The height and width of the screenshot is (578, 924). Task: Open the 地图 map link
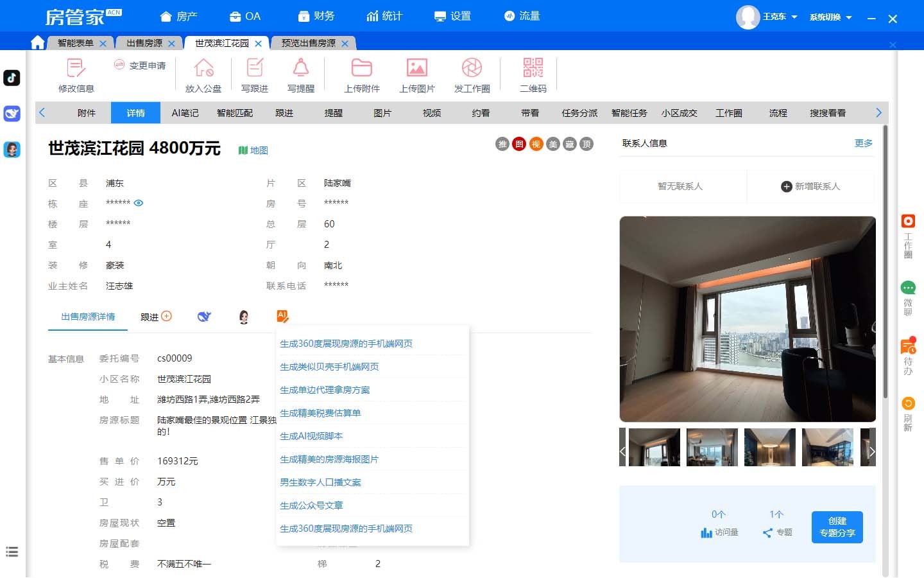pyautogui.click(x=253, y=150)
